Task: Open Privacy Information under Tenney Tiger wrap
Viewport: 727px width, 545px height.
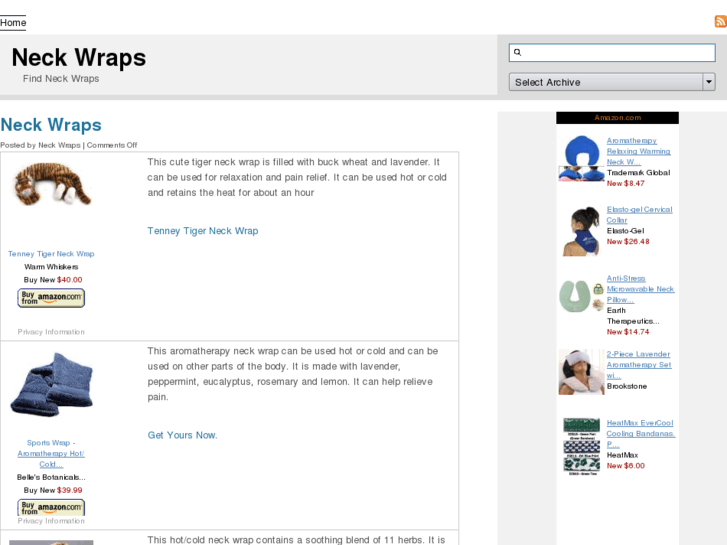Action: (51, 332)
